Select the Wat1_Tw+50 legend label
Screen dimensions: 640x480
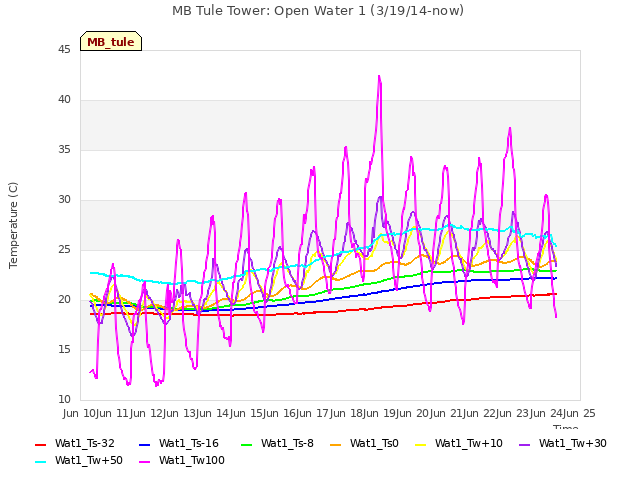point(89,461)
